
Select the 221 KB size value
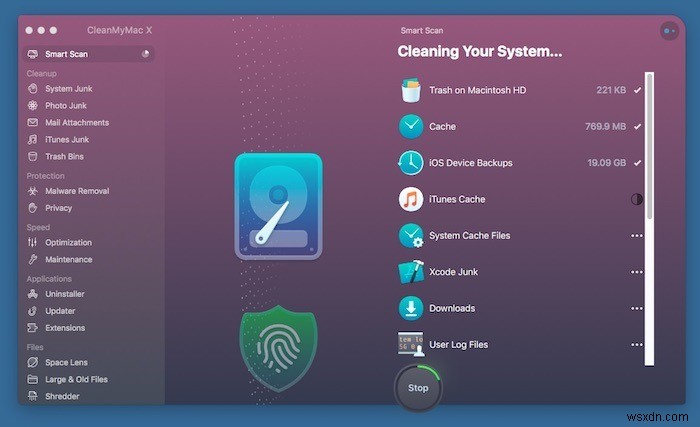[611, 90]
